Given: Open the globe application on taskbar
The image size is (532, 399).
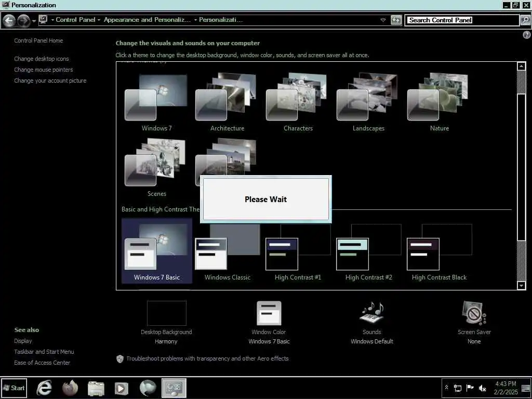Looking at the screenshot, I should [x=148, y=388].
